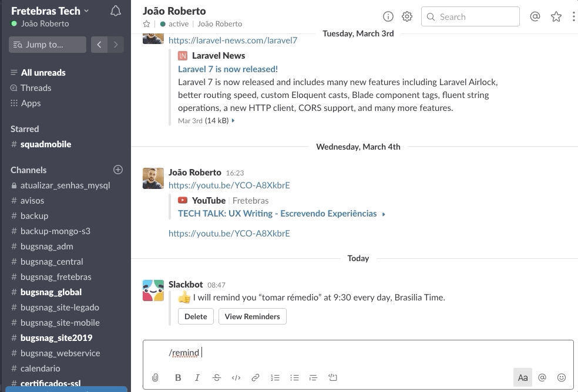578x392 pixels.
Task: Hide formatting toolbar with Aa button
Action: (x=523, y=377)
